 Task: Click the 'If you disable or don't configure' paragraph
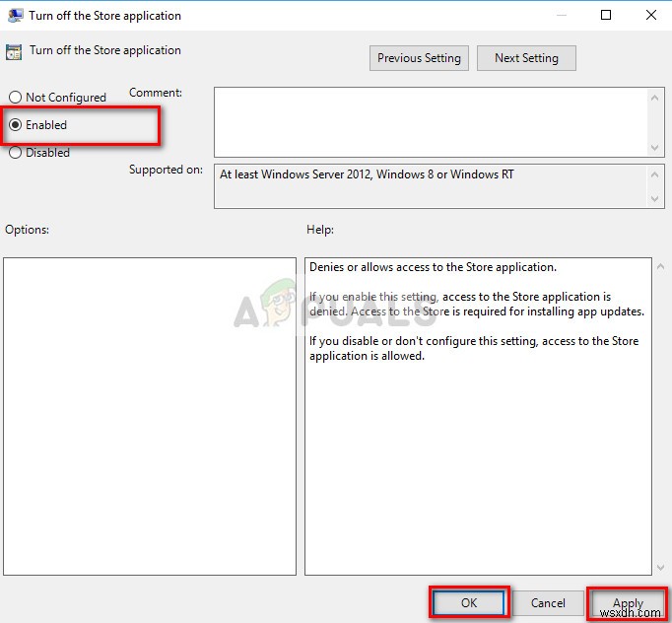click(474, 348)
